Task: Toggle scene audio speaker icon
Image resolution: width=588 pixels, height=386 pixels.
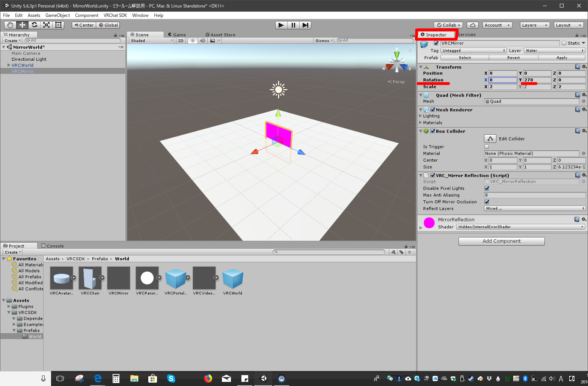Action: pos(202,41)
